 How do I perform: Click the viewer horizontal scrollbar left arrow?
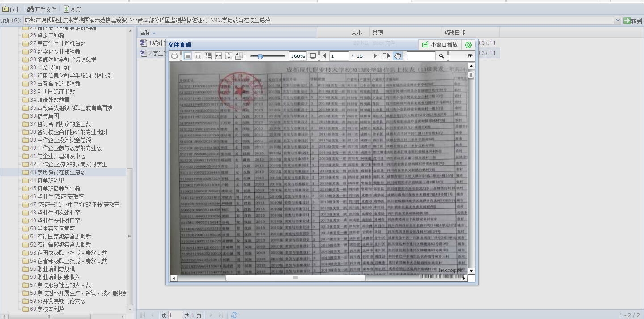(x=174, y=278)
